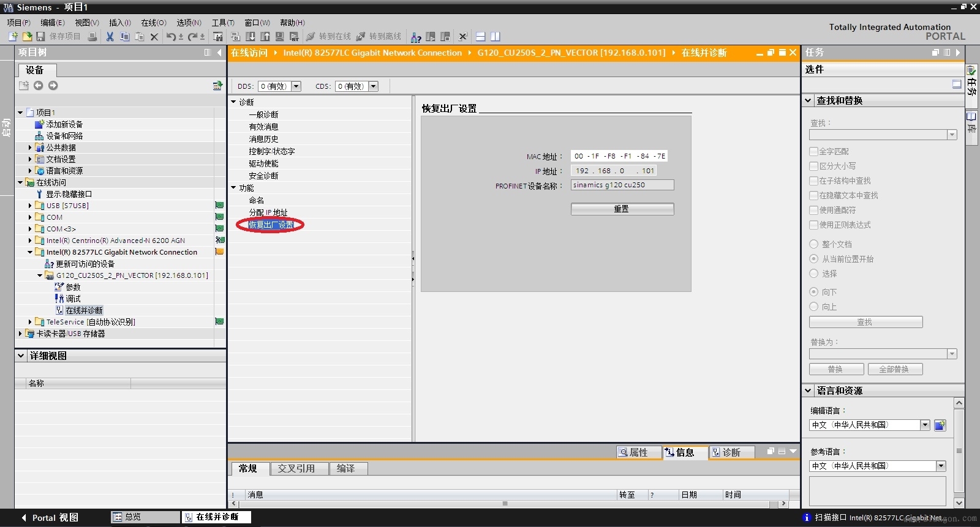Screen dimensions: 980x527
Task: Collapse the 查找和替换 section
Action: [x=809, y=100]
